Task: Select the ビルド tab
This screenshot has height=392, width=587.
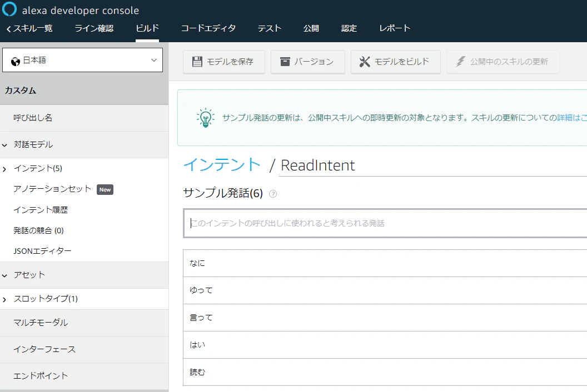Action: [x=147, y=28]
